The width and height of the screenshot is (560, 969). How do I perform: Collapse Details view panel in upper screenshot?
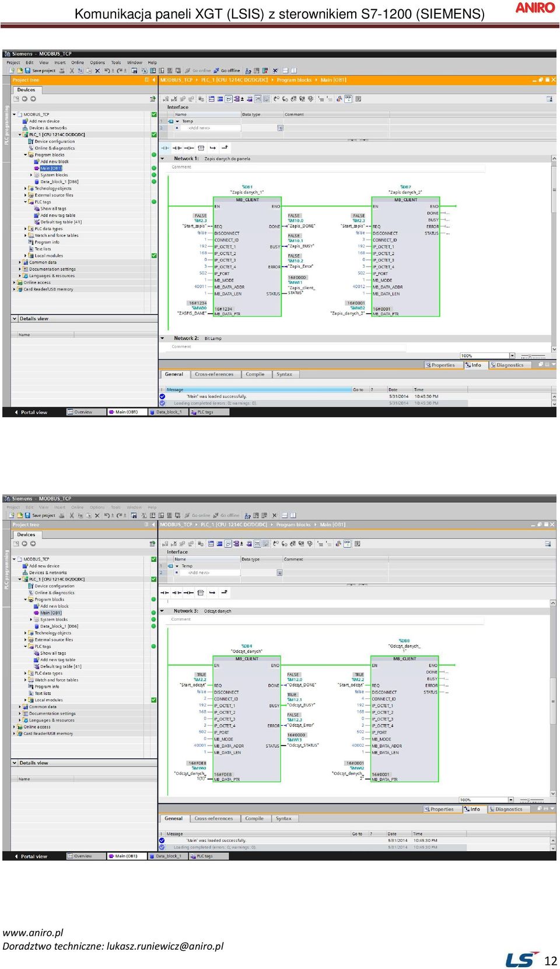coord(15,319)
